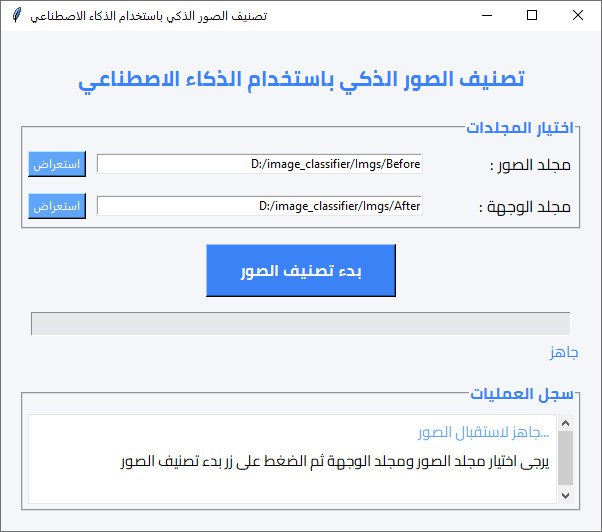This screenshot has height=532, width=602.
Task: Click the log scrollbar thumb
Action: click(x=566, y=458)
